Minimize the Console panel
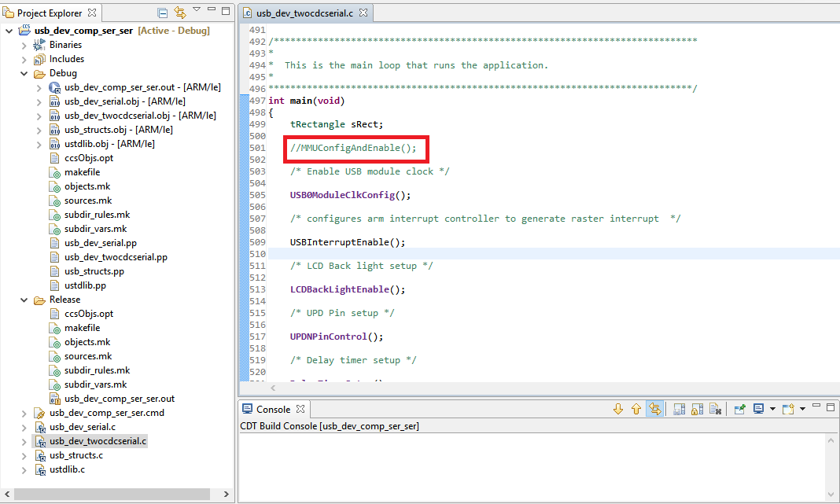Image resolution: width=840 pixels, height=504 pixels. [816, 406]
